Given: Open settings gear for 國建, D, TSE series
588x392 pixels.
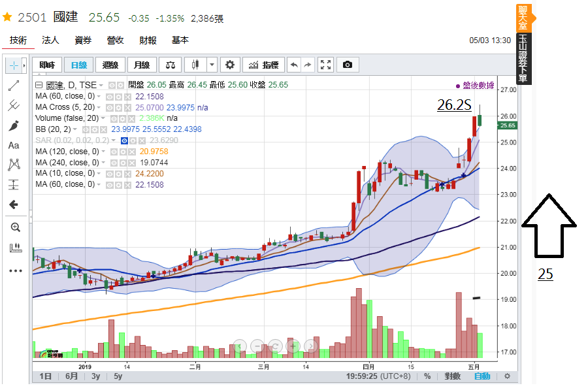Looking at the screenshot, I should 120,86.
